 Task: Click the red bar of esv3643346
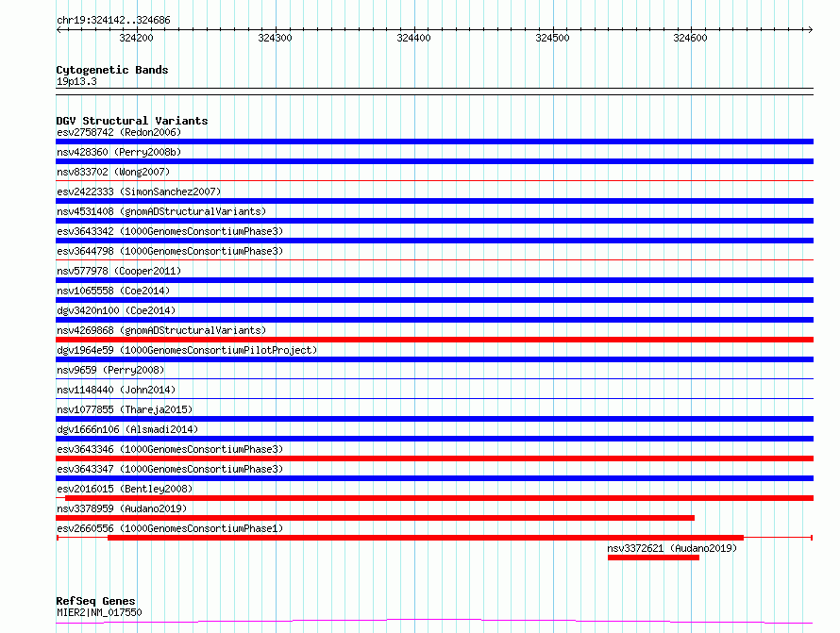point(434,458)
